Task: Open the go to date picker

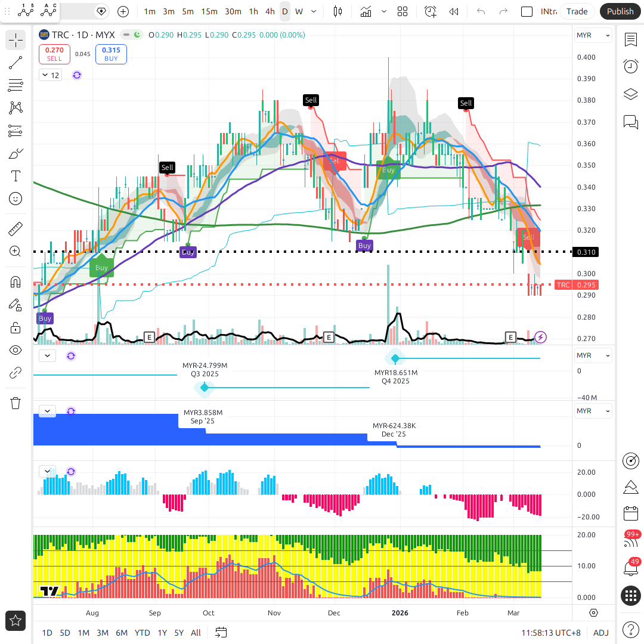Action: pos(221,633)
